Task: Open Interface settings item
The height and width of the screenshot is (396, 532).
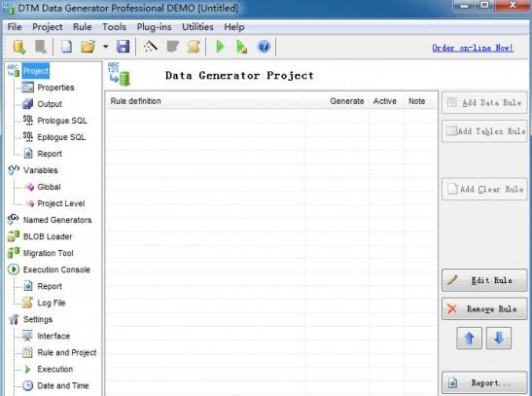Action: tap(53, 336)
